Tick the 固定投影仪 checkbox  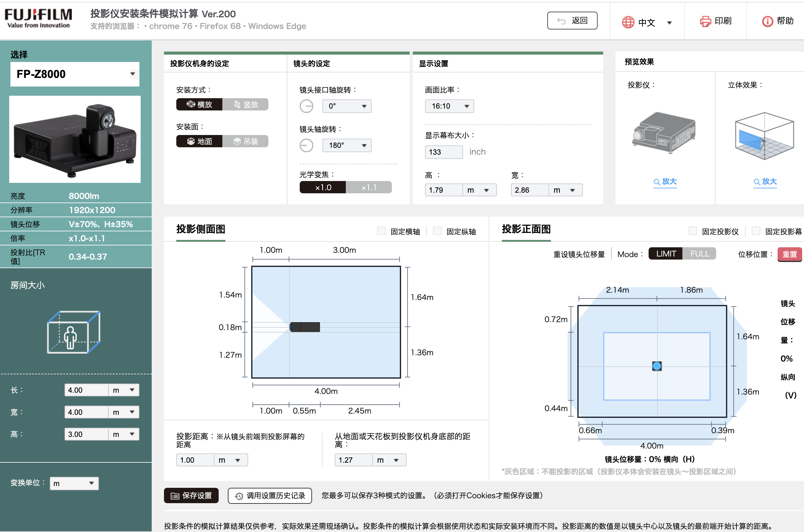pyautogui.click(x=693, y=231)
